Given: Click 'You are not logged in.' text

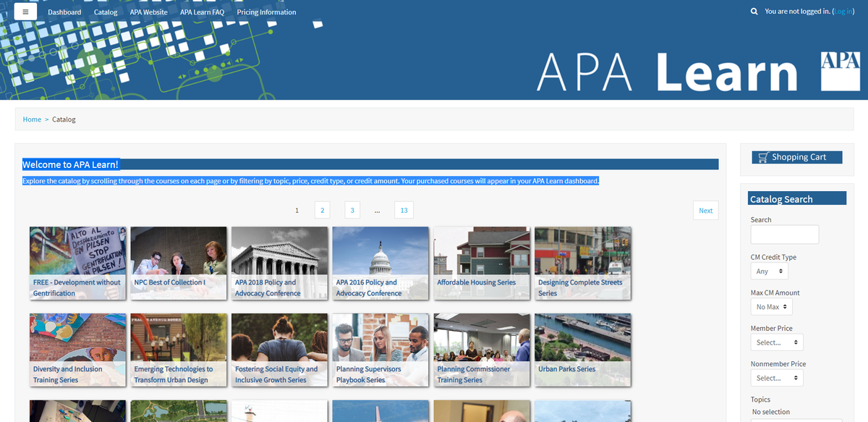Looking at the screenshot, I should pyautogui.click(x=797, y=12).
